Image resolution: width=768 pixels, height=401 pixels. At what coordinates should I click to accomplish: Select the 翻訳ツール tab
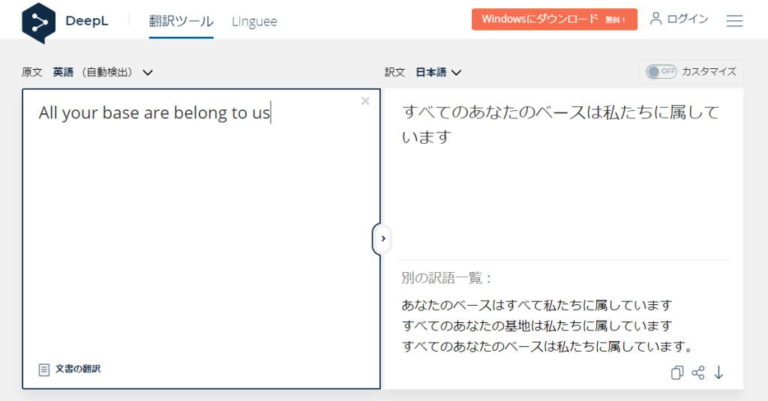click(181, 22)
